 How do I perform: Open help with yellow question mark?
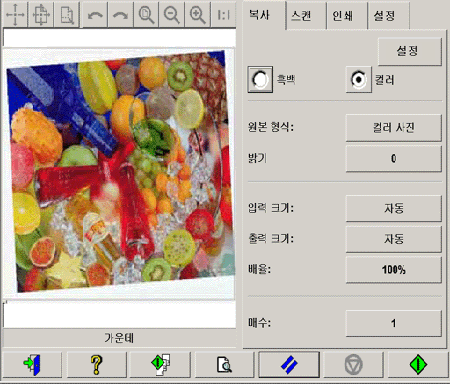click(x=96, y=364)
